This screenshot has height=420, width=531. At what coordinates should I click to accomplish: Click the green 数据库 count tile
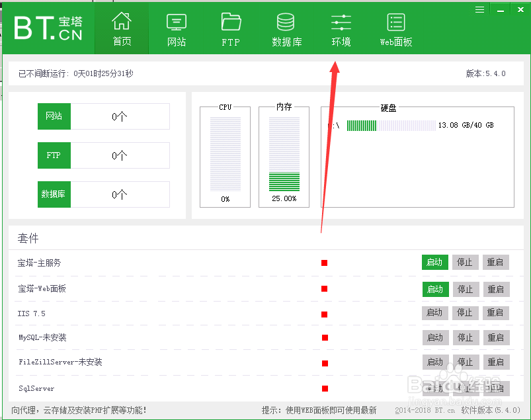point(54,194)
